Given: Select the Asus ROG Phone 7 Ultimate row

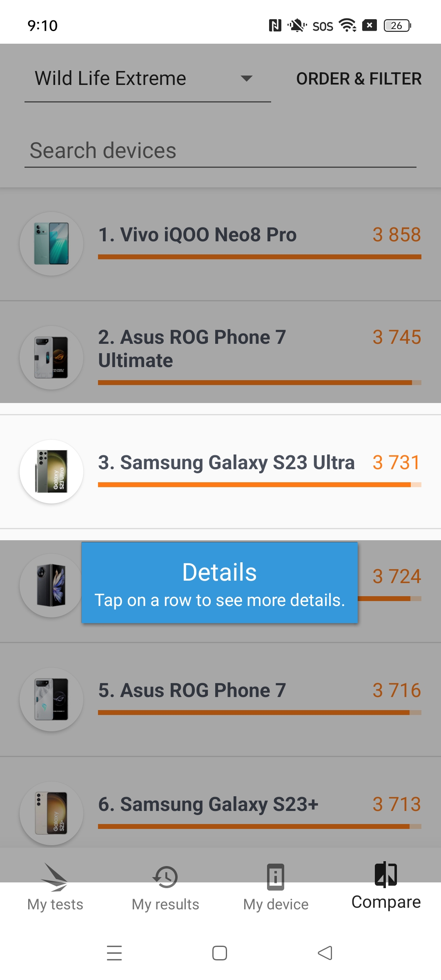Looking at the screenshot, I should tap(220, 352).
